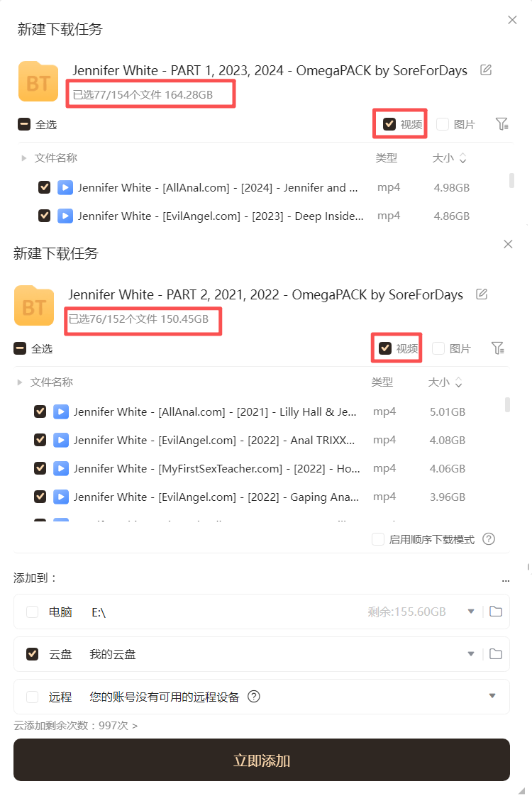Edit the PART 1 task name

point(486,70)
